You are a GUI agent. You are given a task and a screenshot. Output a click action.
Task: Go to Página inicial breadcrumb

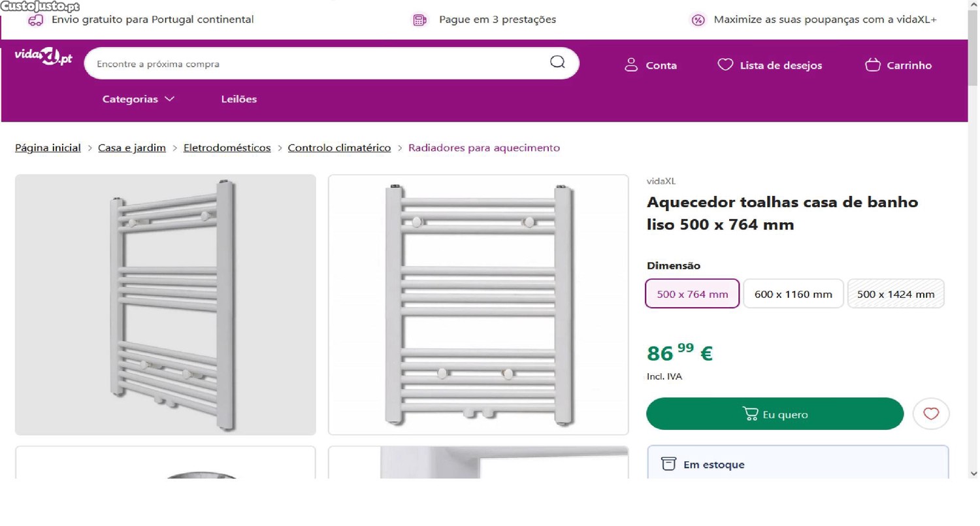48,148
